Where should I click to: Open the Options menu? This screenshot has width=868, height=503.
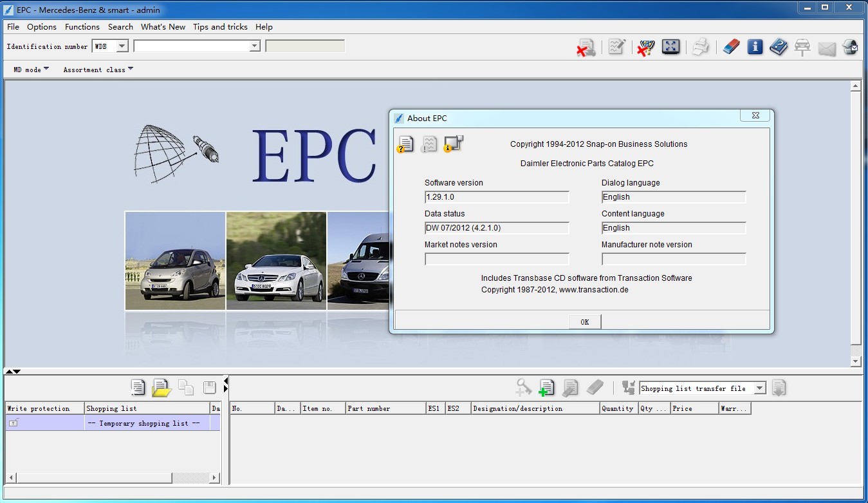[42, 26]
